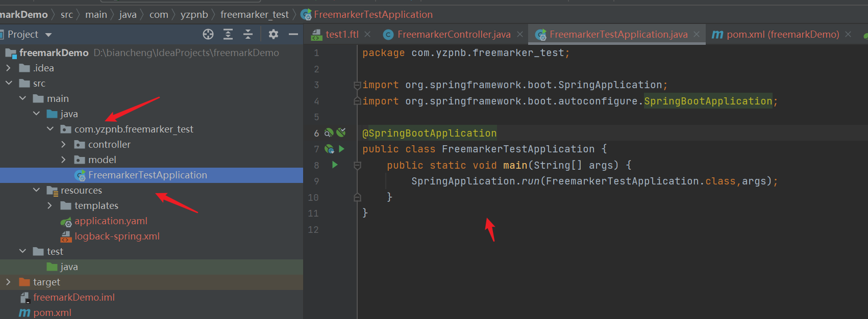
Task: Collapse the com.yzpnb.freemarker_test package
Action: click(49, 129)
